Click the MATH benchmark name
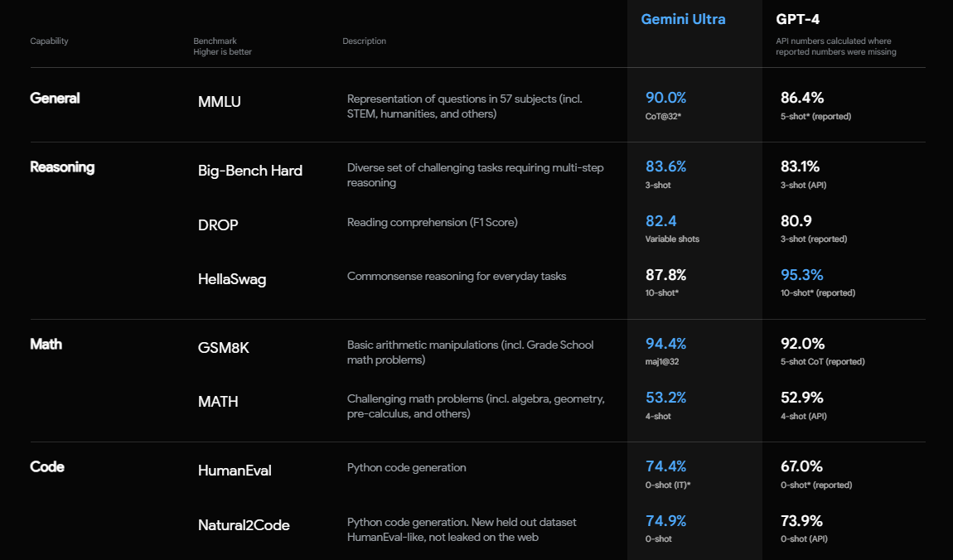This screenshot has width=953, height=560. [x=218, y=402]
